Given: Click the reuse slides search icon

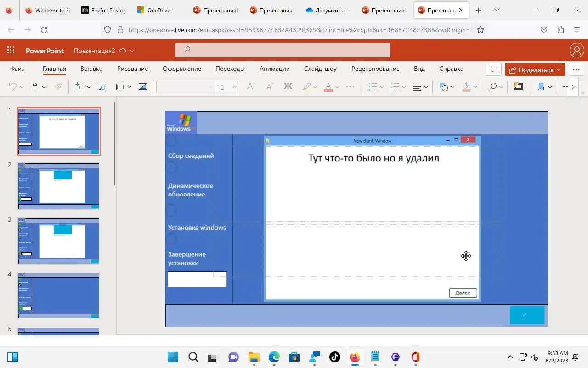Looking at the screenshot, I should [x=102, y=86].
